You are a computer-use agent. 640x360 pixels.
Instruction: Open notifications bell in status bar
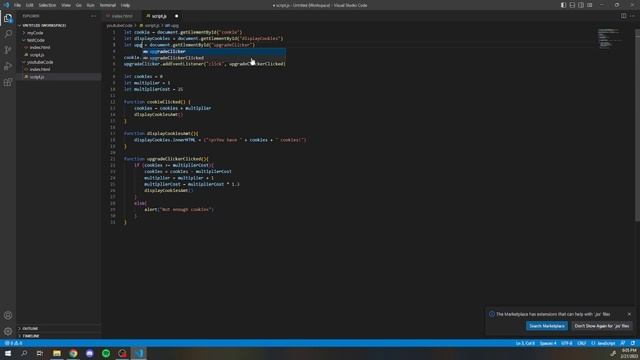tap(633, 343)
